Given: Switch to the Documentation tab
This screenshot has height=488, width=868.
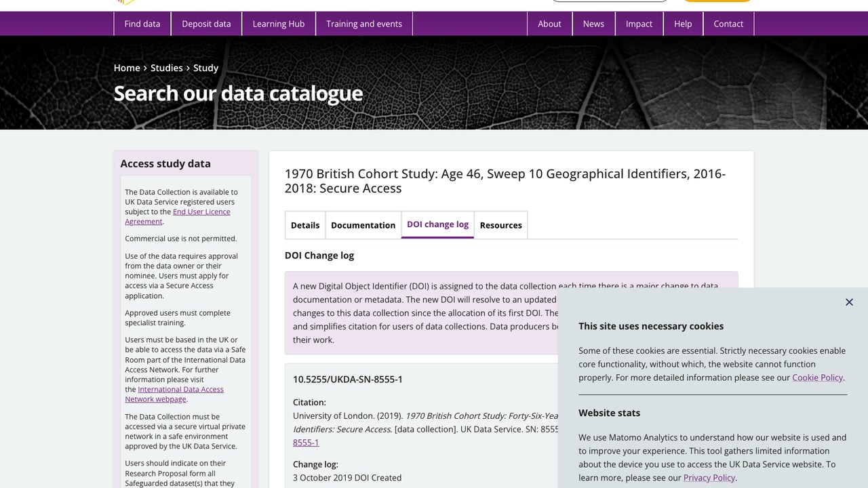Looking at the screenshot, I should [363, 225].
